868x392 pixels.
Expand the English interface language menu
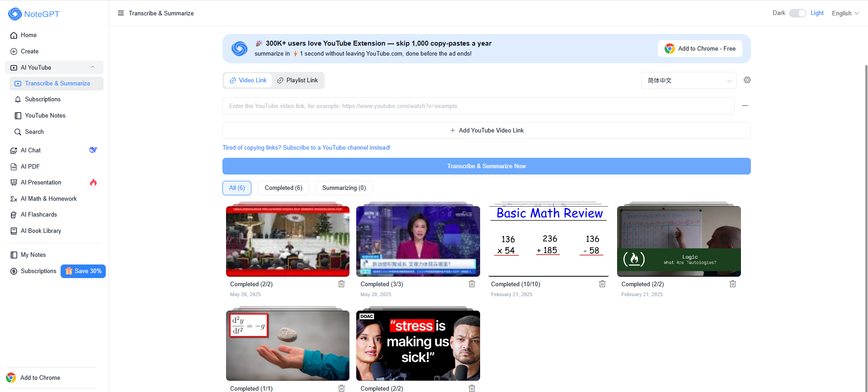point(845,13)
